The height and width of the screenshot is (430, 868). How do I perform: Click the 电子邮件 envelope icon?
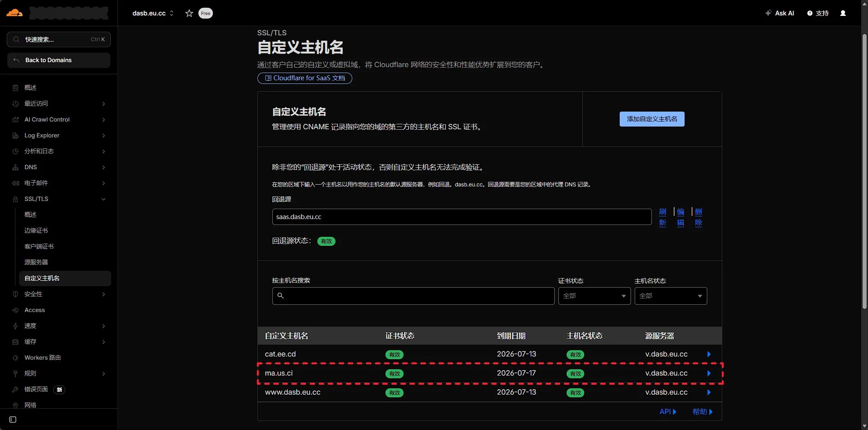(15, 183)
